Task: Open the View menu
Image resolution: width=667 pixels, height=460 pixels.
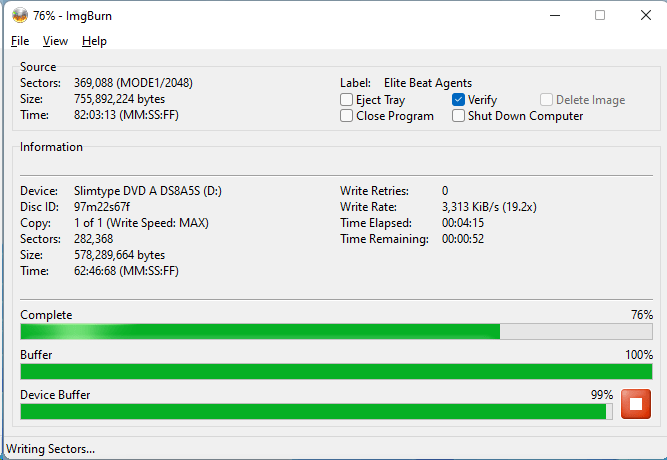Action: (55, 41)
